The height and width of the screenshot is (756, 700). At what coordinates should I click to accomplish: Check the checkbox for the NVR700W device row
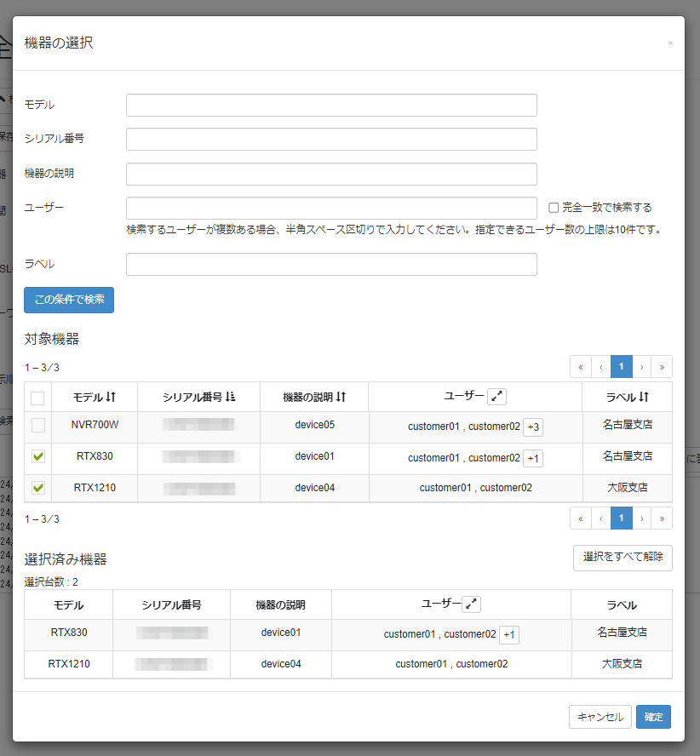(x=37, y=425)
